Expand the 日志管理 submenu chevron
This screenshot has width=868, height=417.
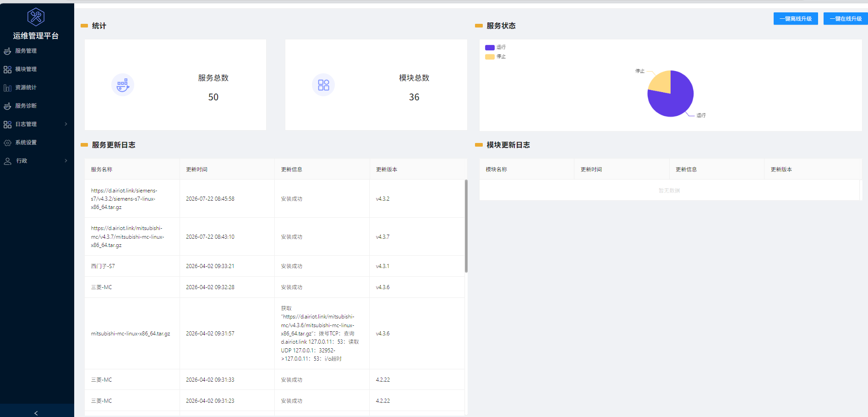click(x=66, y=124)
